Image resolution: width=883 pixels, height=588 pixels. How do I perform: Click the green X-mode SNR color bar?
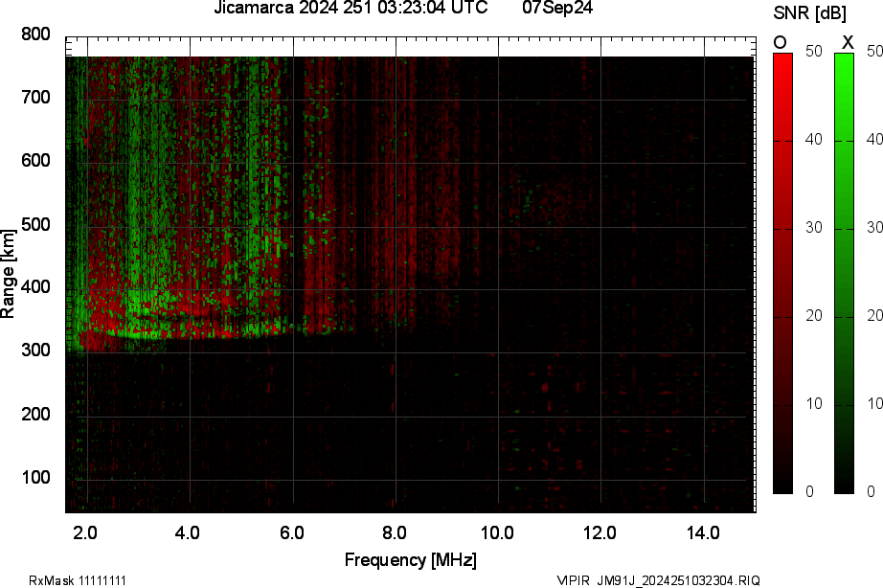point(844,273)
